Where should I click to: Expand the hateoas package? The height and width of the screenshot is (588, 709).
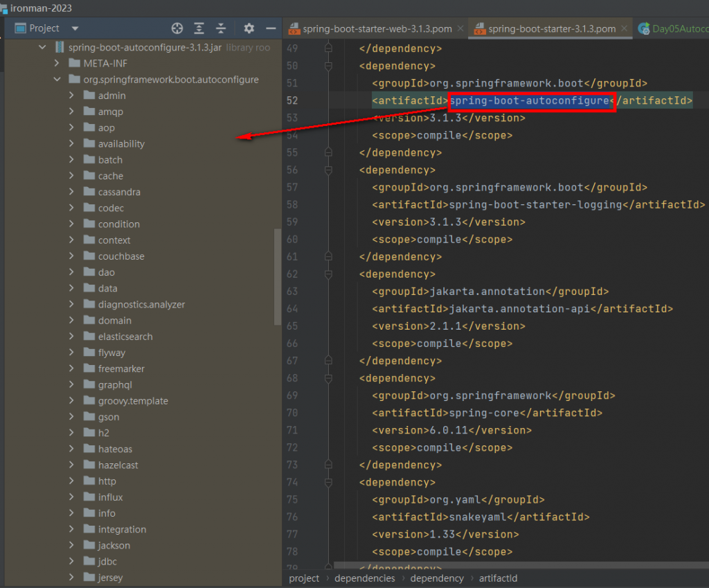coord(71,449)
